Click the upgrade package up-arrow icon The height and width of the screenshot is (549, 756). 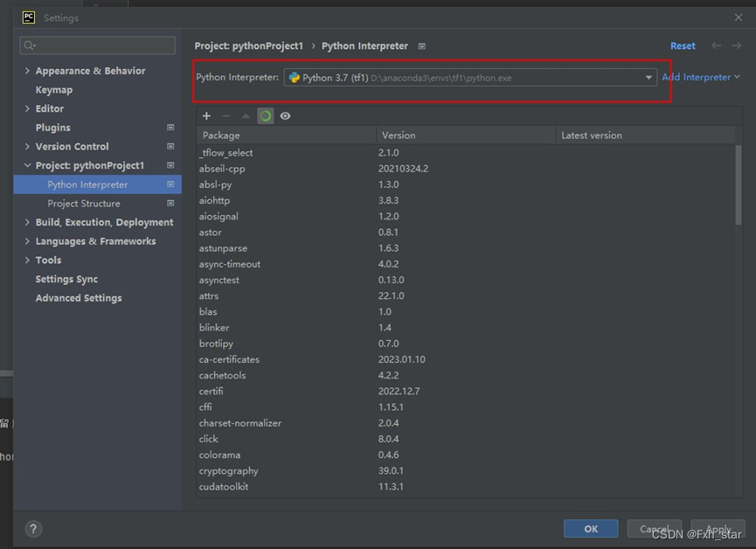coord(246,115)
